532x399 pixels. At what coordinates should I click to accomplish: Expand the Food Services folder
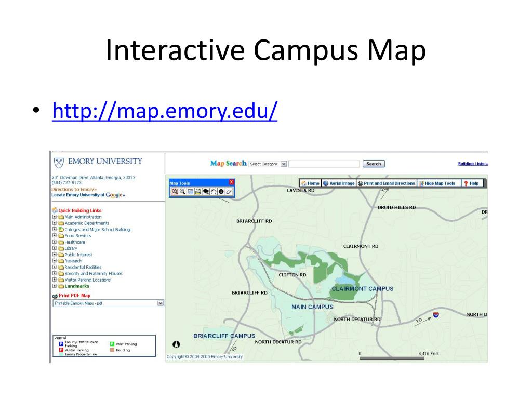point(54,235)
